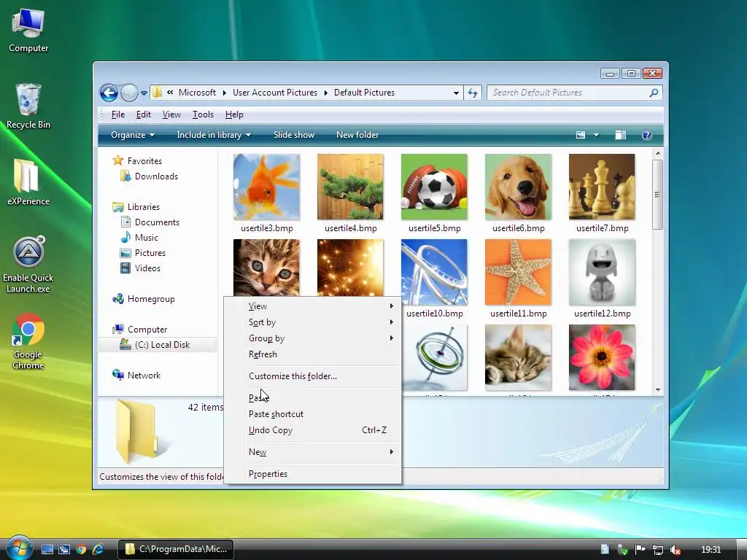Select the pink flower thumbnail
The width and height of the screenshot is (747, 560).
602,357
